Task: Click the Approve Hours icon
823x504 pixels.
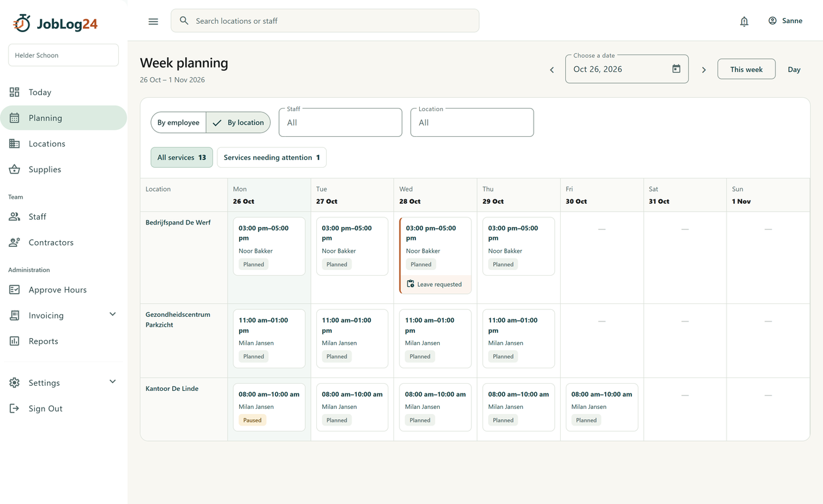Action: (x=14, y=290)
